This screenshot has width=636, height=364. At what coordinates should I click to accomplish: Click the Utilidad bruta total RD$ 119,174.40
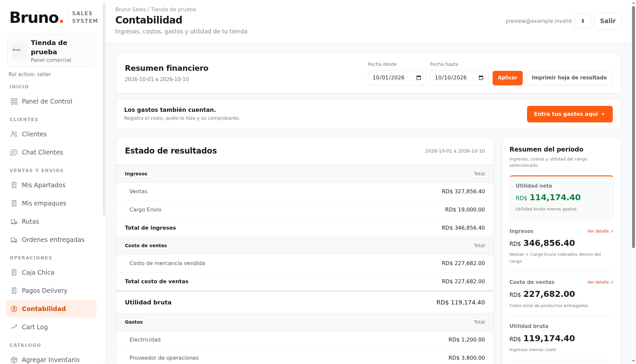460,302
